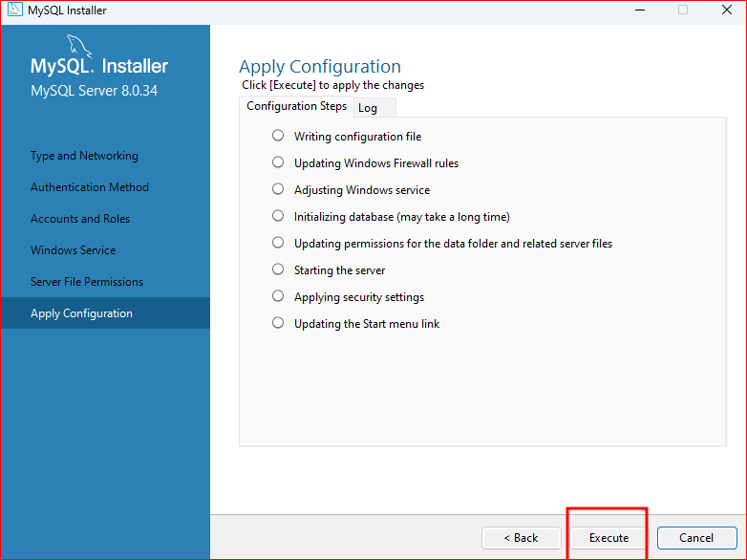Select Apply Configuration in sidebar
The height and width of the screenshot is (560, 747).
tap(105, 313)
